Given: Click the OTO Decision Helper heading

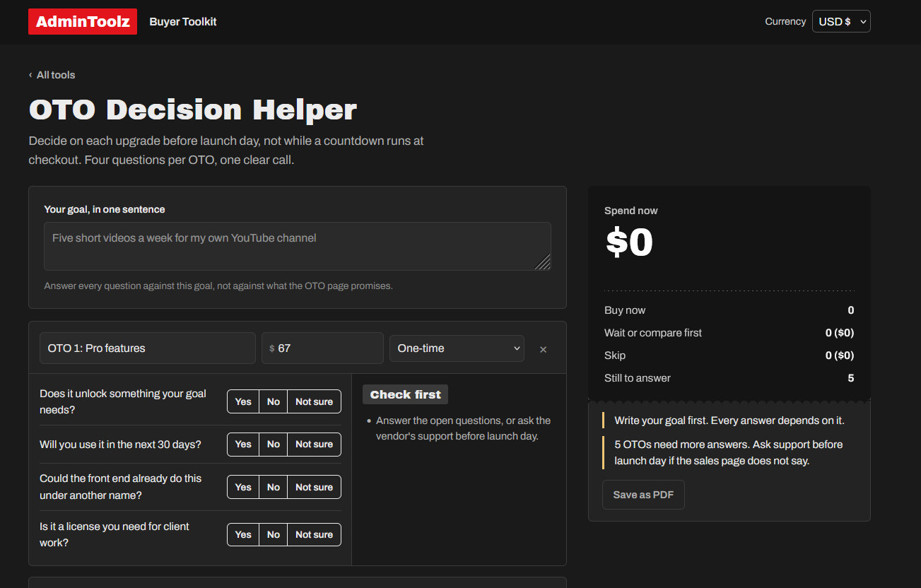Looking at the screenshot, I should (193, 110).
